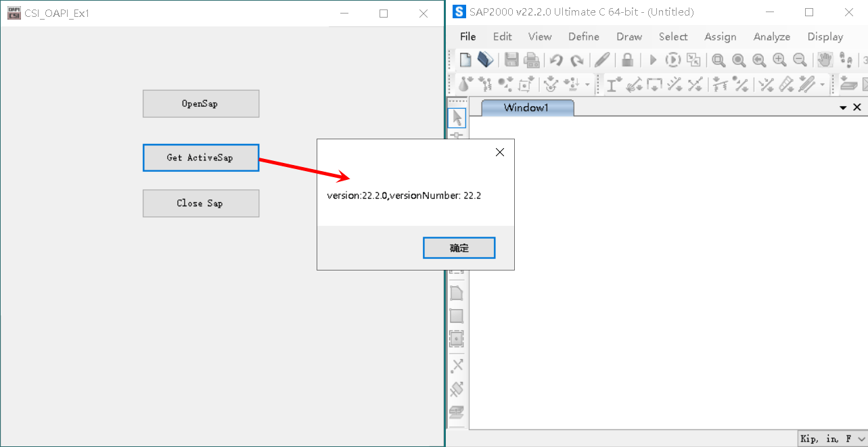Open the joint loads toolbar dropdown arrow
The image size is (868, 447).
click(x=587, y=85)
